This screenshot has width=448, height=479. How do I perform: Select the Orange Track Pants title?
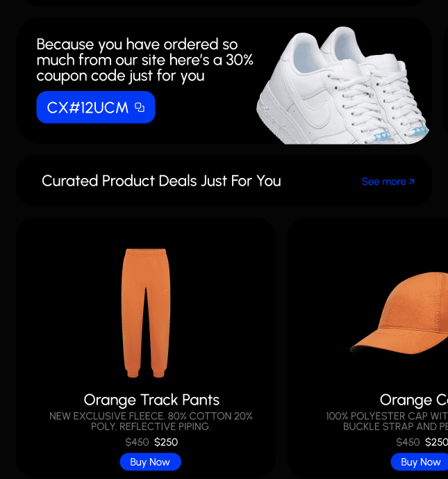point(151,400)
